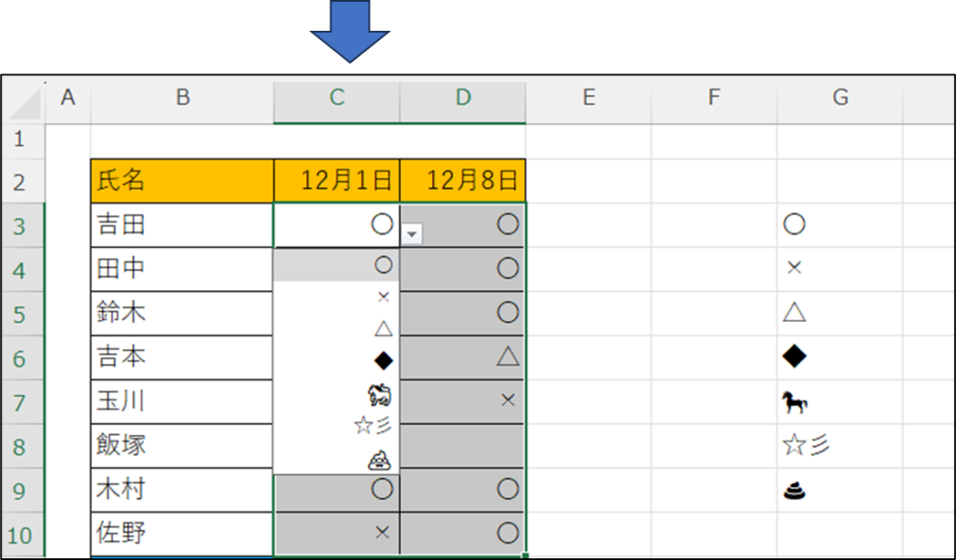Select the 12月8日 header cell
Screen dimensions: 956x560
pos(463,181)
